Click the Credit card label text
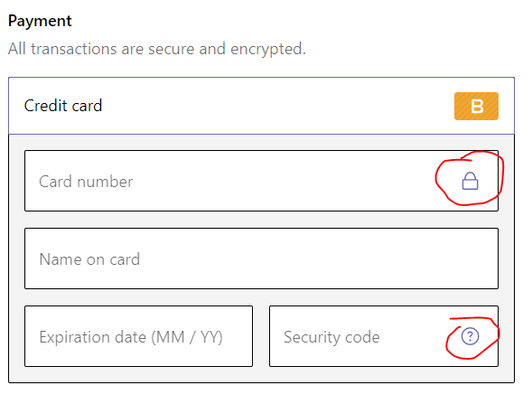Image resolution: width=532 pixels, height=404 pixels. (63, 106)
